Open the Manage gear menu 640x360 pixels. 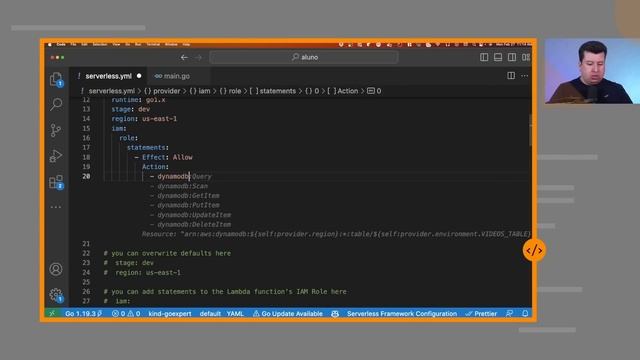pyautogui.click(x=56, y=295)
